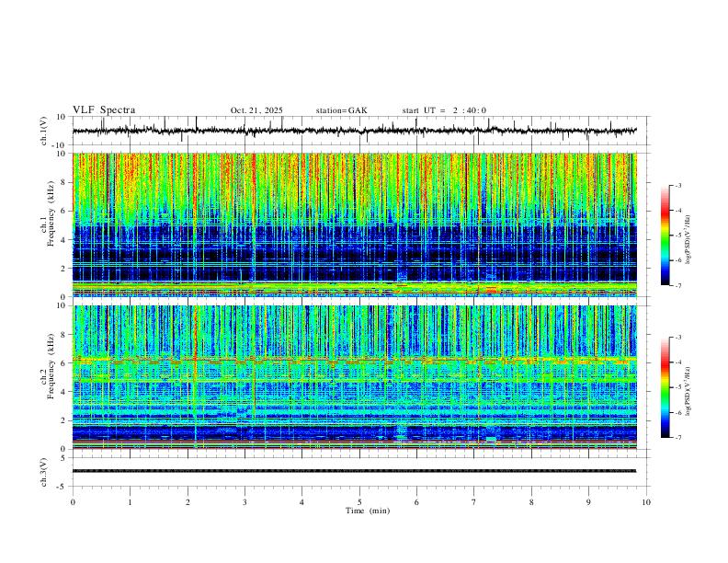Click inside the ch.2 spectrogram panel
The width and height of the screenshot is (728, 563).
point(354,377)
